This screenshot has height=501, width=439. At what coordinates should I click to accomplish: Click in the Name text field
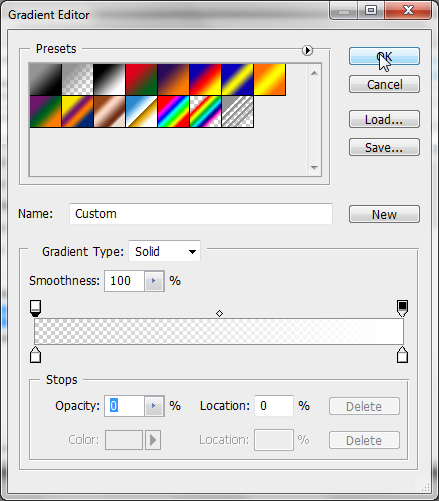[x=201, y=214]
